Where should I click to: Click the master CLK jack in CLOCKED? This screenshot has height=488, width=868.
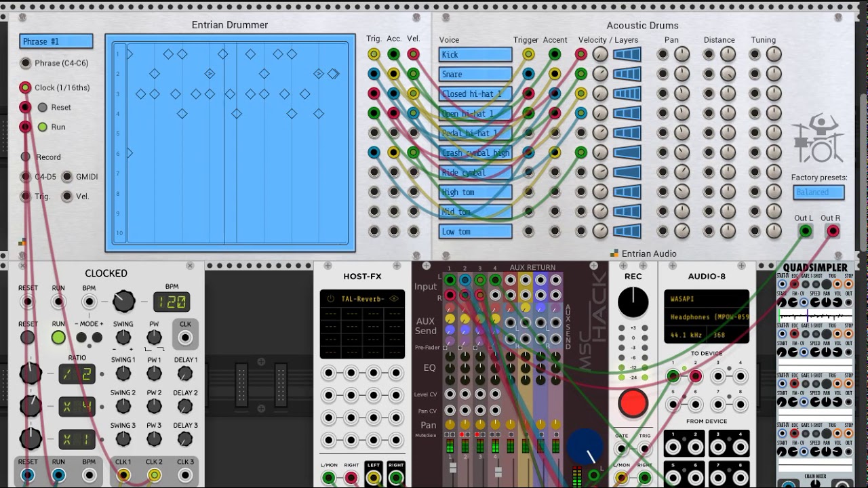(185, 338)
